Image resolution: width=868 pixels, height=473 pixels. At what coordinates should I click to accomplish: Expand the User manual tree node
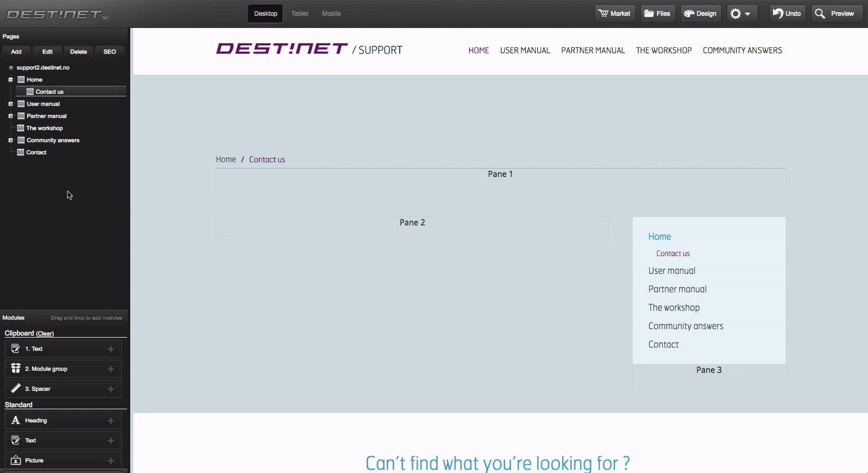[11, 104]
